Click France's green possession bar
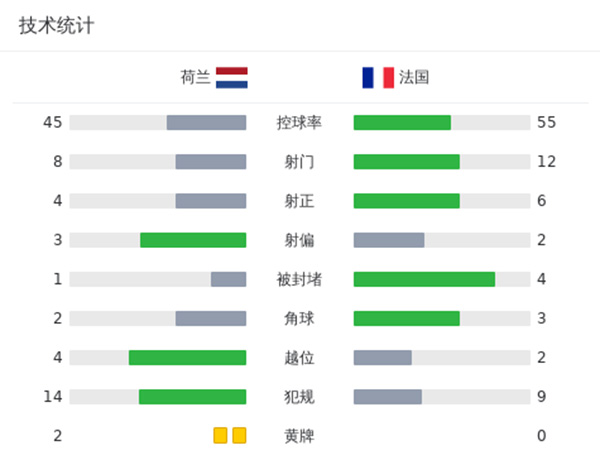This screenshot has height=455, width=600. coord(402,123)
